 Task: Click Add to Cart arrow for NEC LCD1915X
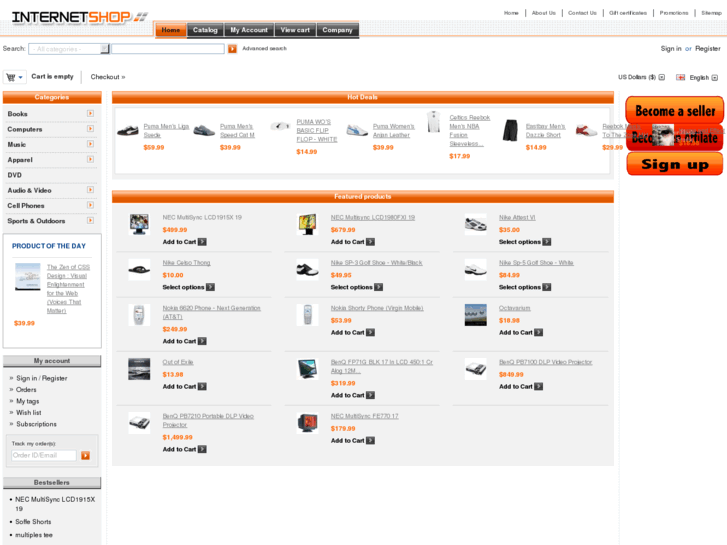click(x=202, y=242)
